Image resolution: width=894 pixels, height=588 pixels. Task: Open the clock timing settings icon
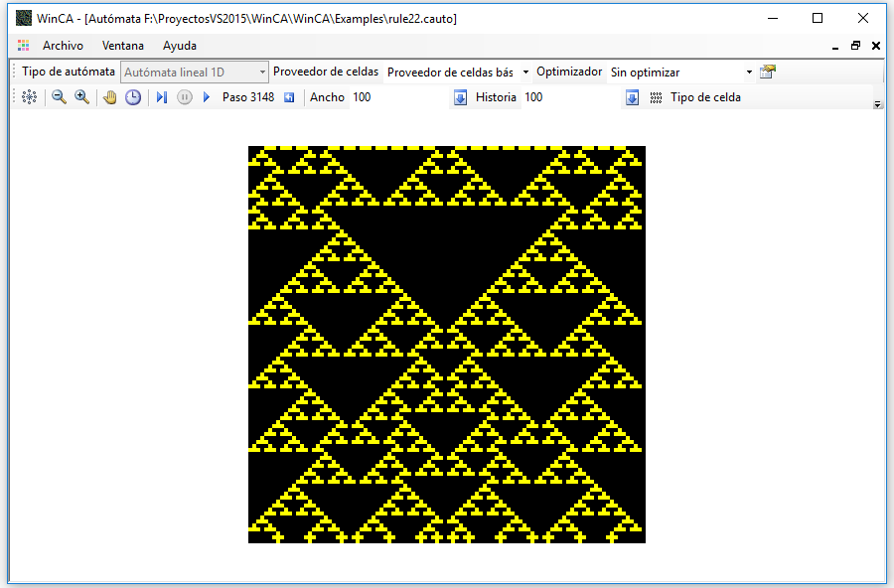[x=133, y=97]
